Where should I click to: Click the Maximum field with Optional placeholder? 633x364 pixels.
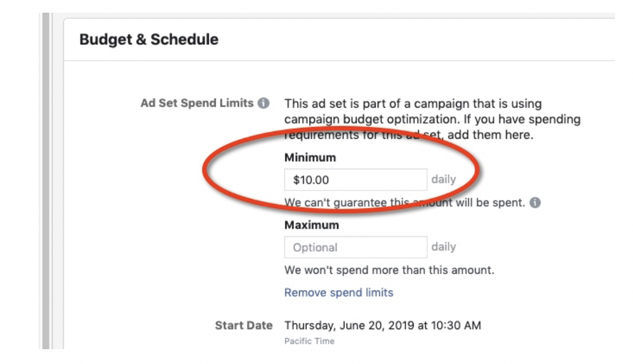356,247
